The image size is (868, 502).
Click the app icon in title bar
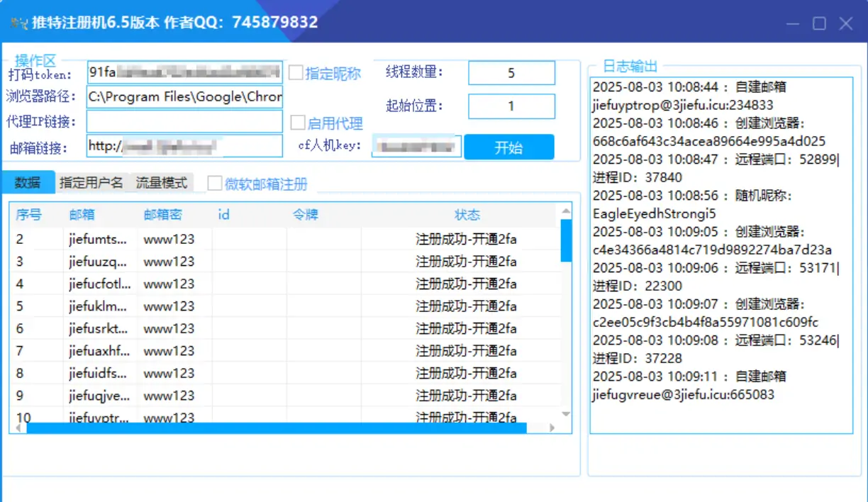pyautogui.click(x=18, y=23)
